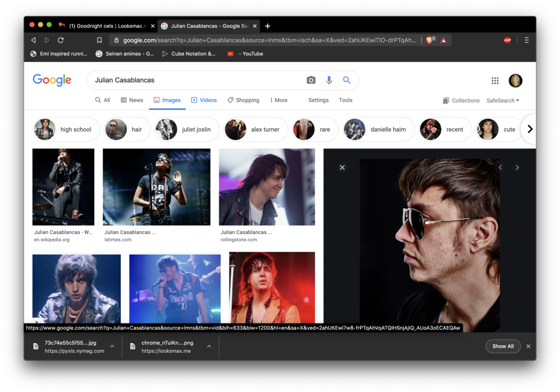560x392 pixels.
Task: Open the latimes.com image result
Action: [156, 187]
